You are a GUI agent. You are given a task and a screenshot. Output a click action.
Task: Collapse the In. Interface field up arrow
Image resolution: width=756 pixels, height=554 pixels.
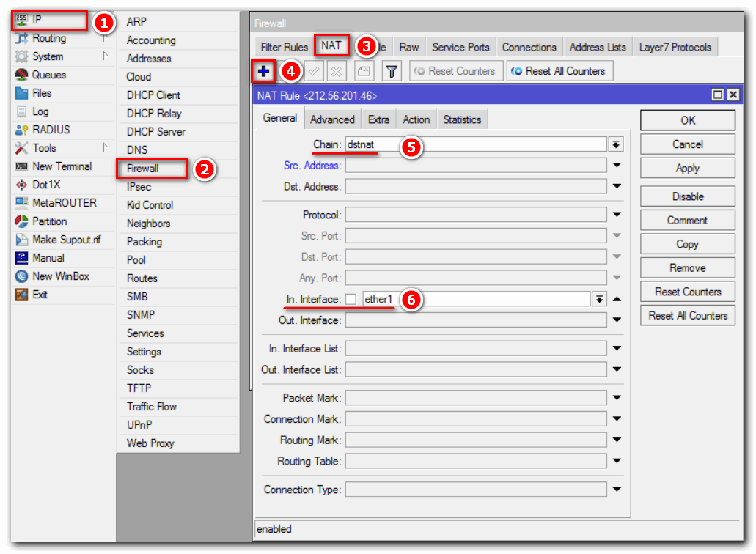(x=617, y=299)
